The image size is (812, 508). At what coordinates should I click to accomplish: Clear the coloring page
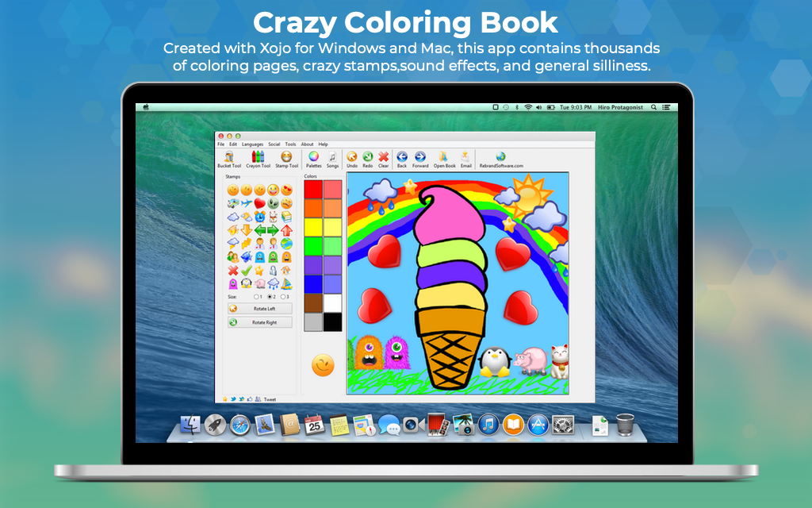click(384, 158)
